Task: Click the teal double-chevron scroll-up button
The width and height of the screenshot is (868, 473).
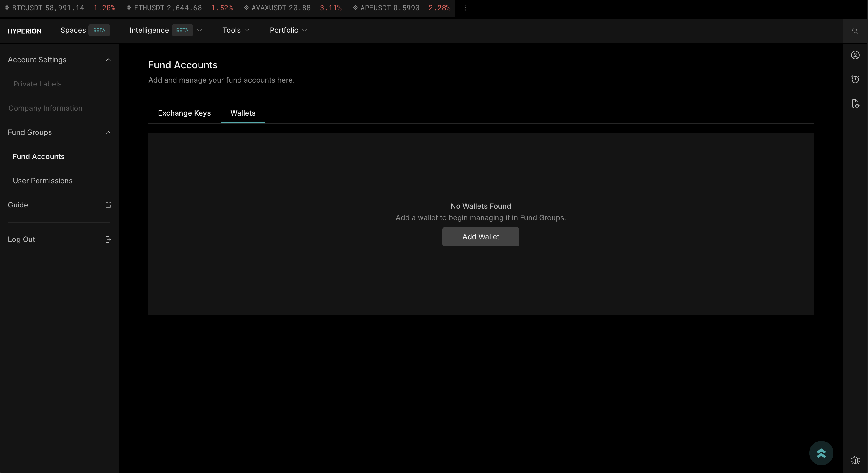Action: coord(821,453)
